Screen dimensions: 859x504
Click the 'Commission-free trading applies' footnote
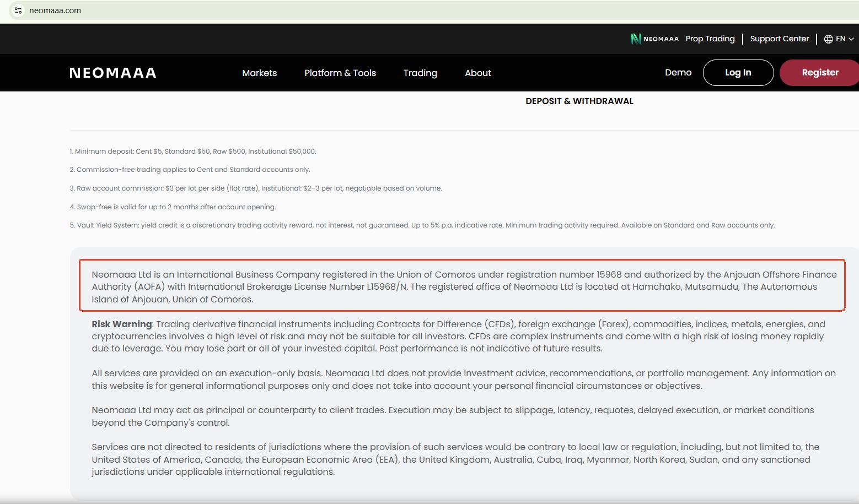190,170
